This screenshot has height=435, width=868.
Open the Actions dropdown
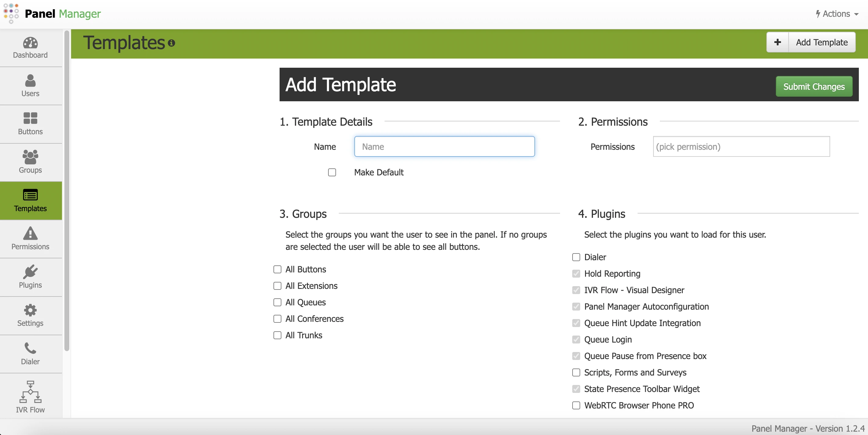tap(836, 14)
